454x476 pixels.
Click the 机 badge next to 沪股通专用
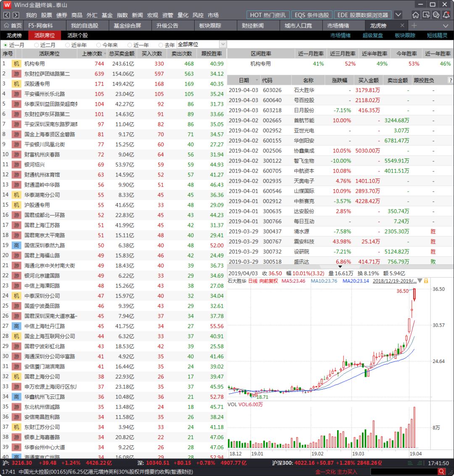16,205
